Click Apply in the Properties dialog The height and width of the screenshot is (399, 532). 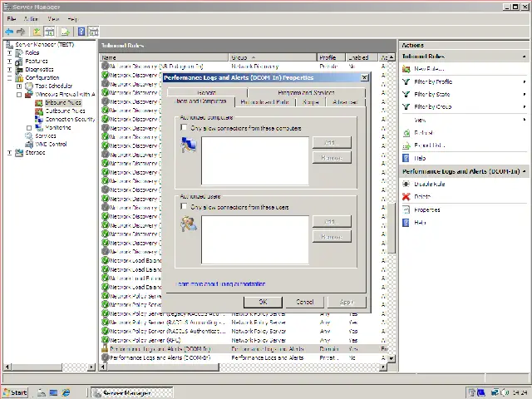[x=347, y=302]
